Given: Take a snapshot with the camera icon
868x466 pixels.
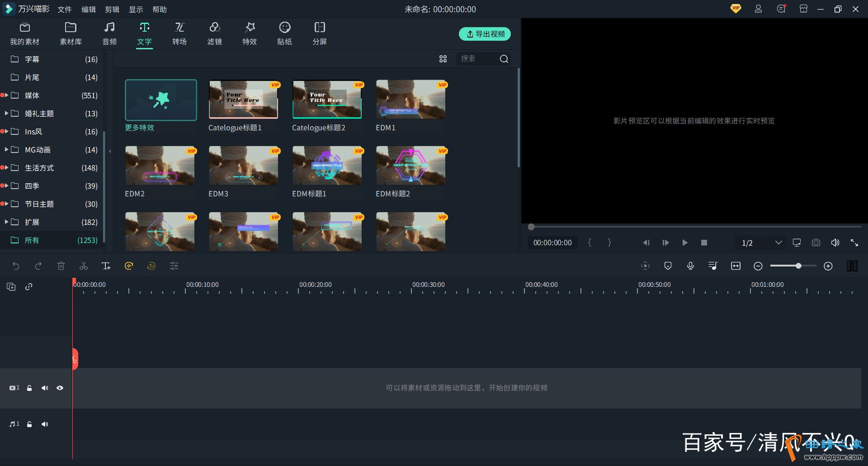Looking at the screenshot, I should [x=816, y=243].
